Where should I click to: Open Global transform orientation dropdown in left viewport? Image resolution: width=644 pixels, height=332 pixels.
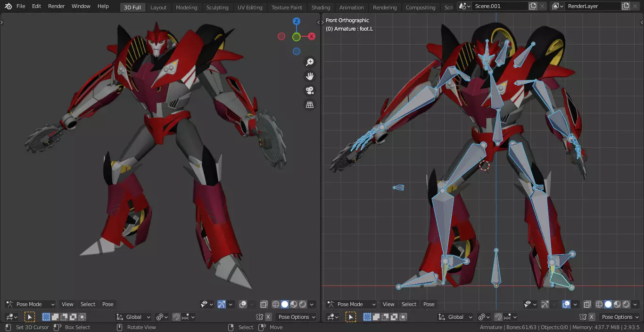pyautogui.click(x=133, y=317)
